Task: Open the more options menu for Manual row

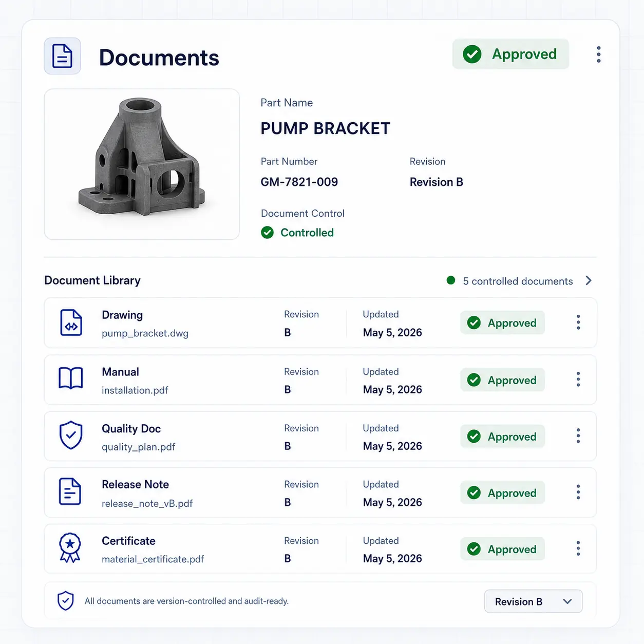Action: coord(578,380)
